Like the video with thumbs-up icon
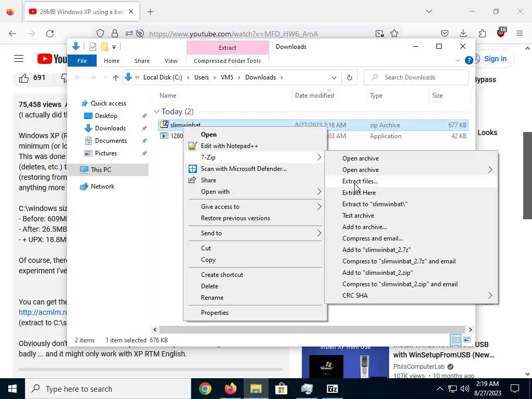Screen dimensions: 532x399 (24, 78)
